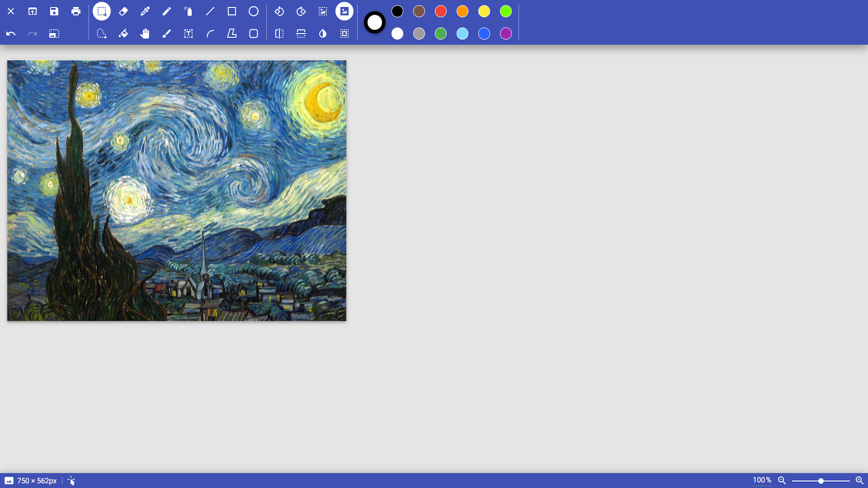868x488 pixels.
Task: Switch to the freehand lasso selection tool
Action: pos(102,33)
